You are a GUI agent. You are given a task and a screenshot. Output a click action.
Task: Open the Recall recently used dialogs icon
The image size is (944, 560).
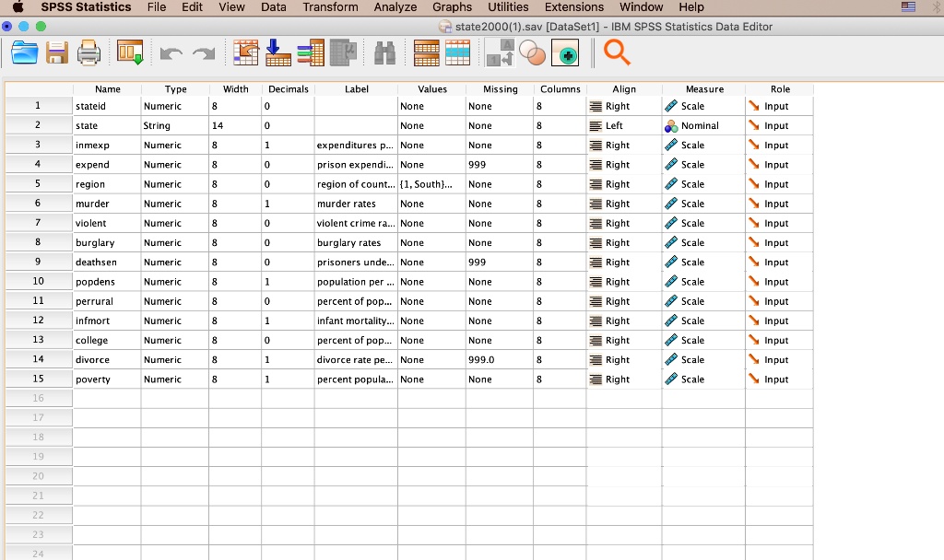click(x=129, y=52)
